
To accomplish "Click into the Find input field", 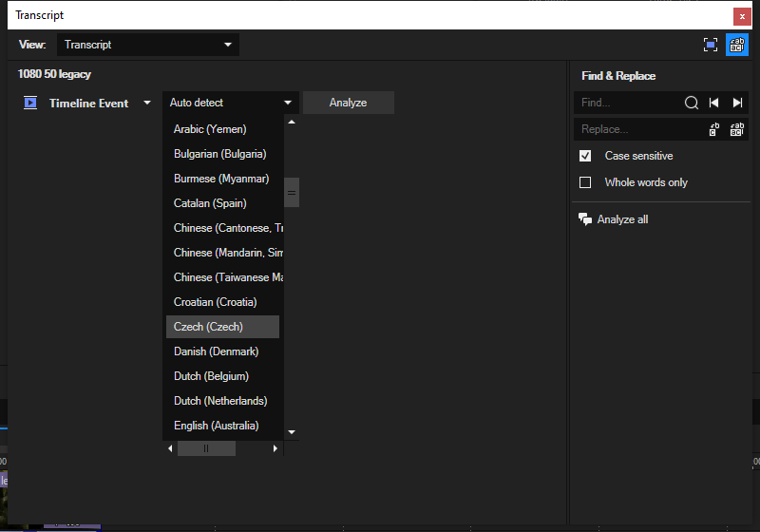I will (628, 103).
